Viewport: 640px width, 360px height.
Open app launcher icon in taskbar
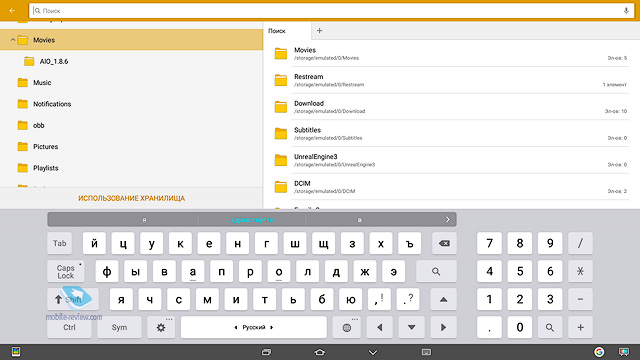pos(16,352)
